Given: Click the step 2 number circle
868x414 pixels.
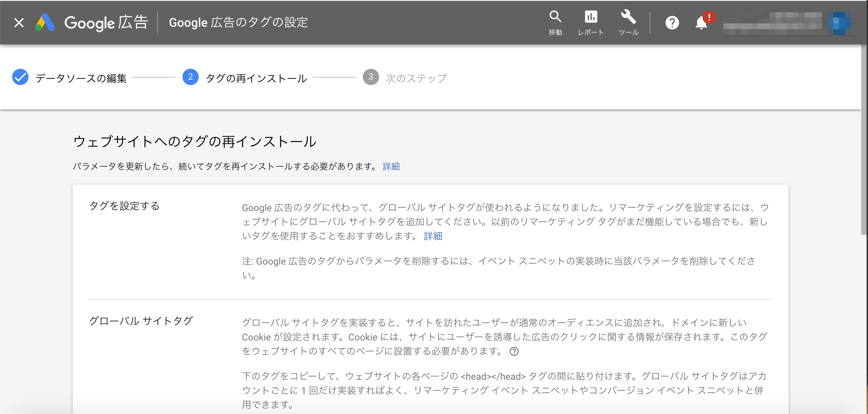Looking at the screenshot, I should [191, 77].
